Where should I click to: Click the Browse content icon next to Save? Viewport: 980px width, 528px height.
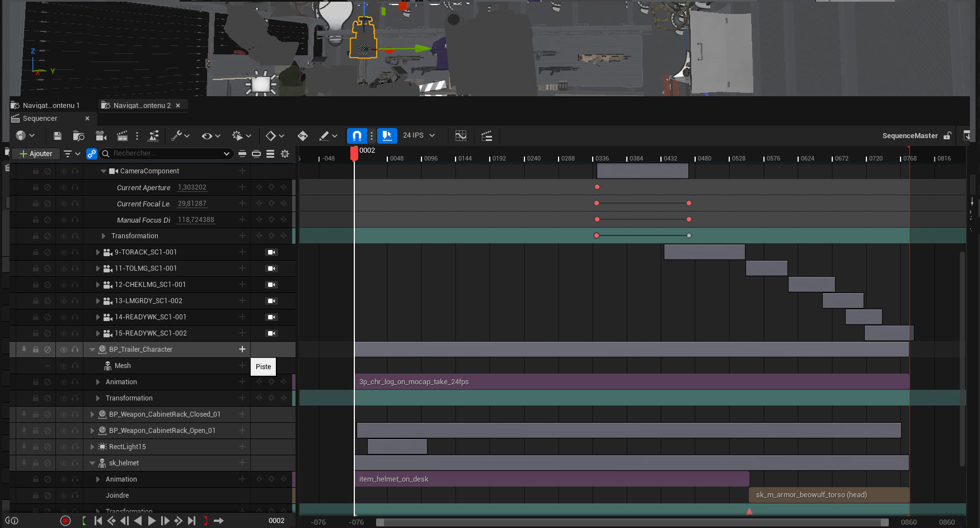pos(78,136)
